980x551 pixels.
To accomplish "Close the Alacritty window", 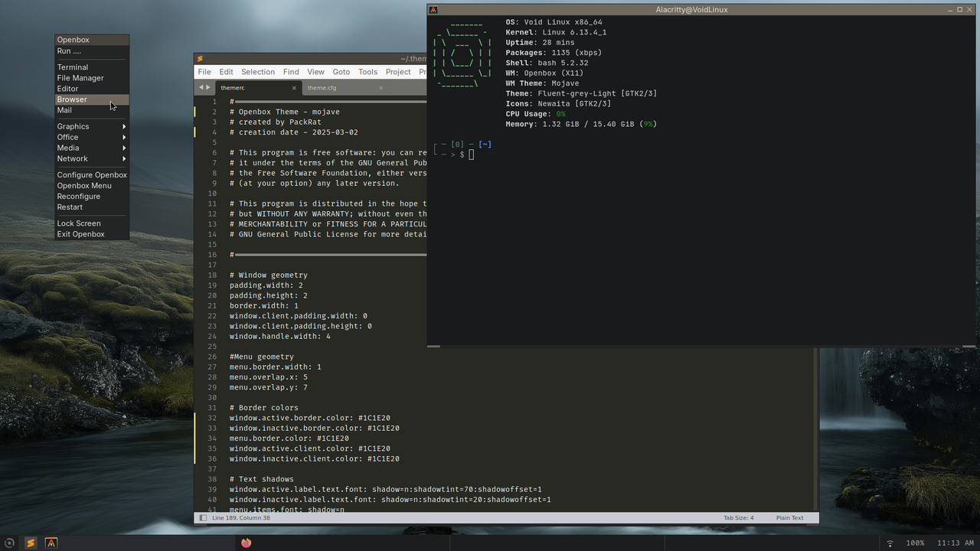I will [971, 10].
